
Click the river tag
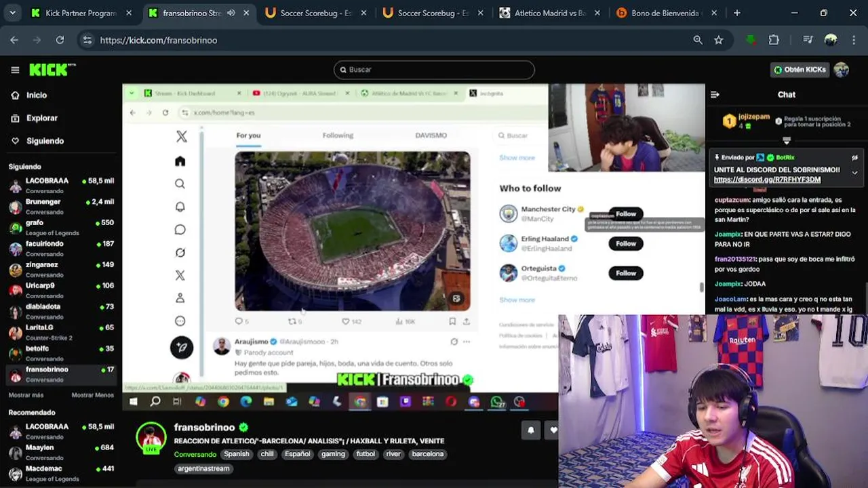point(393,454)
